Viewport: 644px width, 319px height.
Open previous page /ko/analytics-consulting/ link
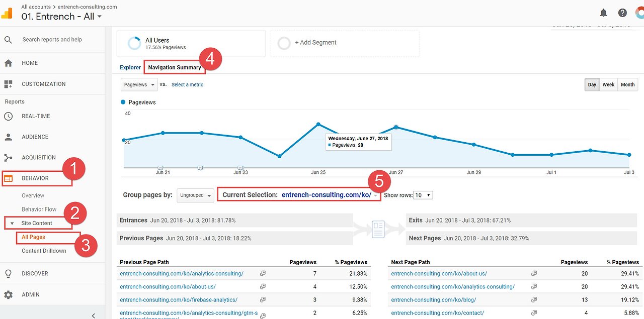pos(182,274)
